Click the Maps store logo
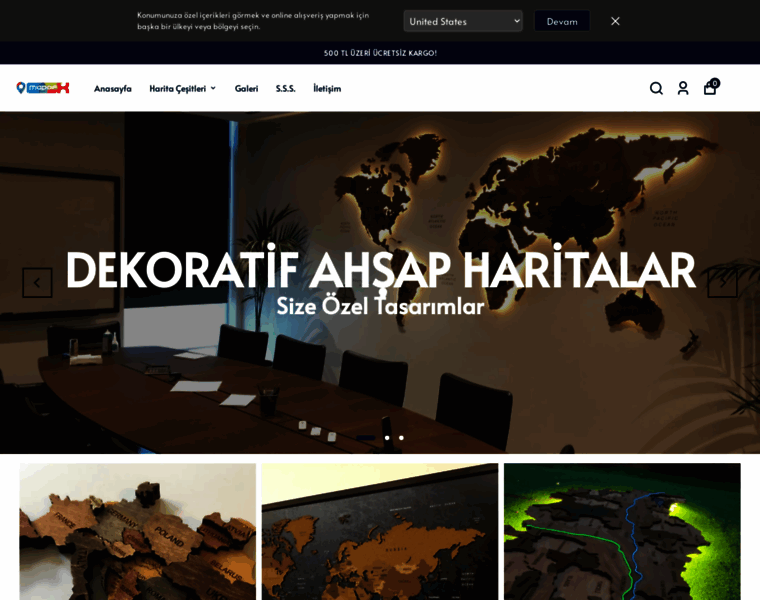Screen dimensions: 760x600 click(x=43, y=88)
